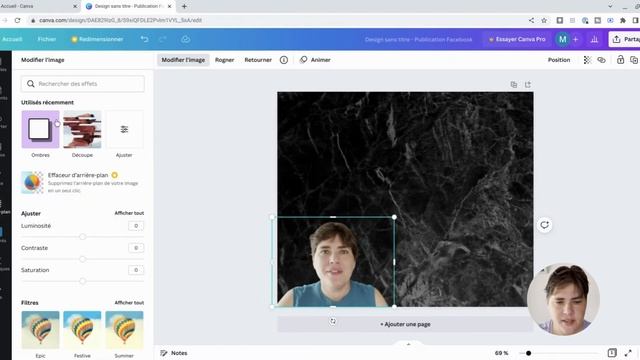
Task: Click the plus icon next to avatar M
Action: 576,39
